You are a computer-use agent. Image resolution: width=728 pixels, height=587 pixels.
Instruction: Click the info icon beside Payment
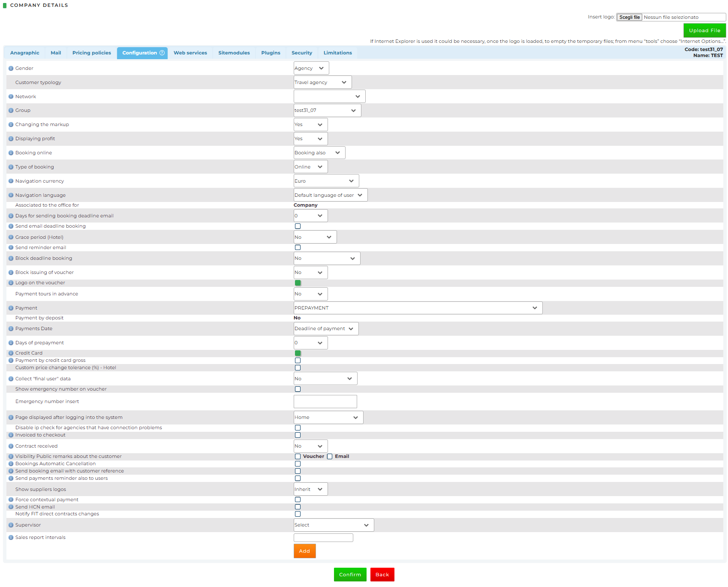pyautogui.click(x=11, y=308)
